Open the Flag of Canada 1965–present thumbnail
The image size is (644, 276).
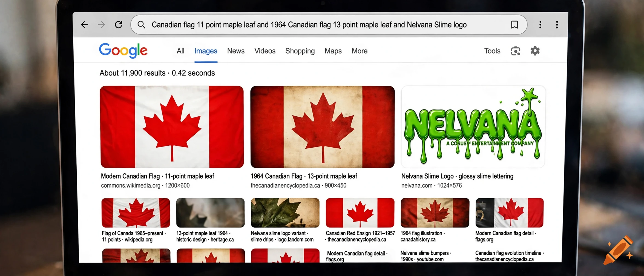point(136,213)
